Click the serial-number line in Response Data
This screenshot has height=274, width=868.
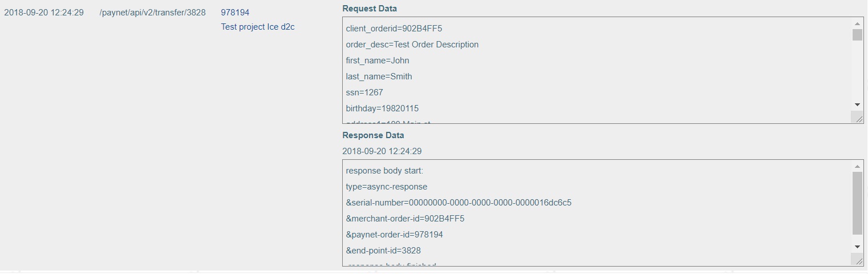pos(459,203)
